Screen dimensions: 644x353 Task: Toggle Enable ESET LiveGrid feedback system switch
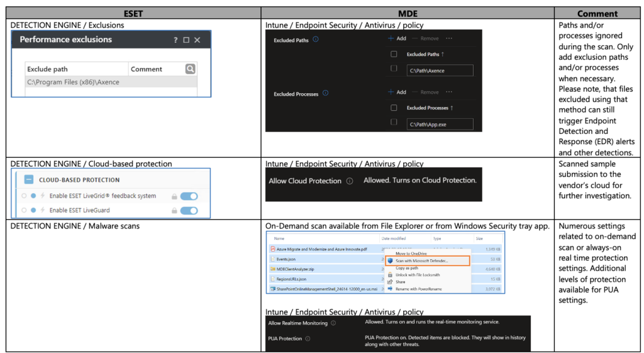(189, 196)
